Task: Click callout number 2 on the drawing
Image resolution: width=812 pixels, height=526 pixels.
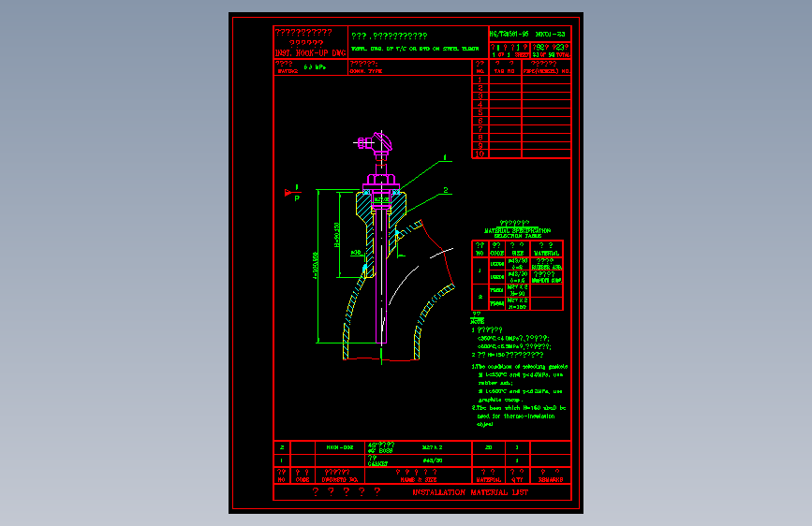Action: (446, 190)
